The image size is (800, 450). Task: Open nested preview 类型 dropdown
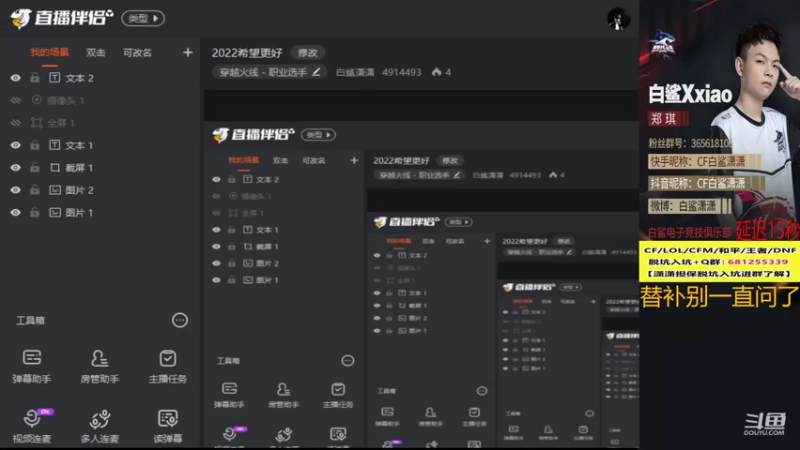318,135
